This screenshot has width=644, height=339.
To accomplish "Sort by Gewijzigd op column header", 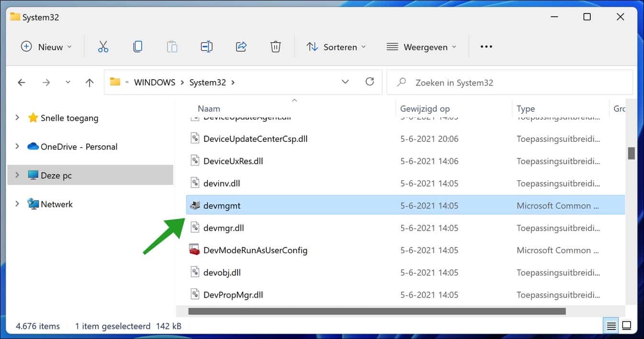I will point(425,109).
